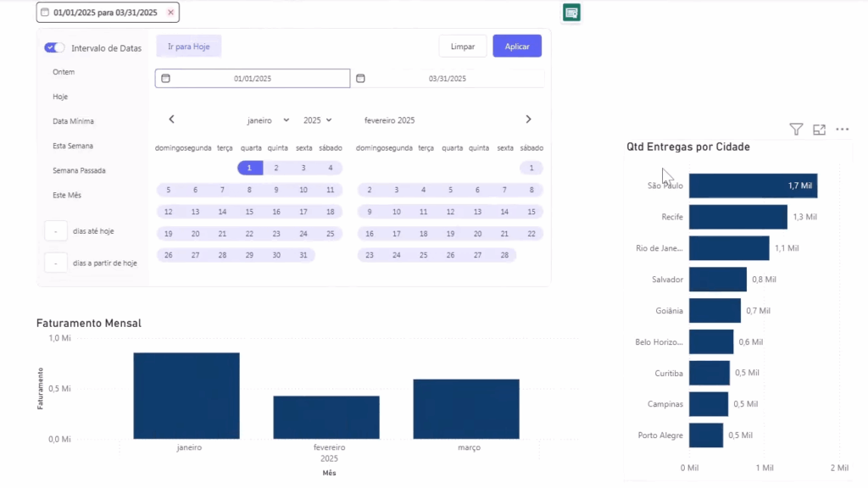This screenshot has height=488, width=868.
Task: Click the Goiânia bar in the city chart
Action: (715, 311)
